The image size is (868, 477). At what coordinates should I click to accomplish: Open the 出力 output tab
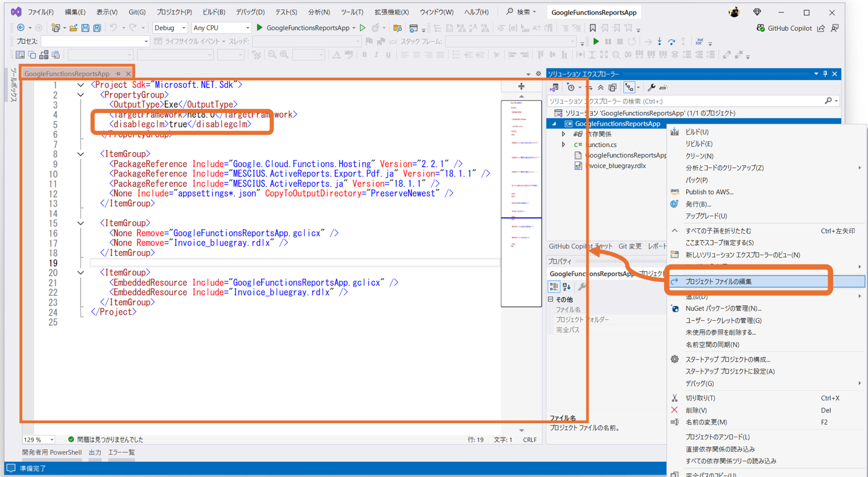point(95,452)
